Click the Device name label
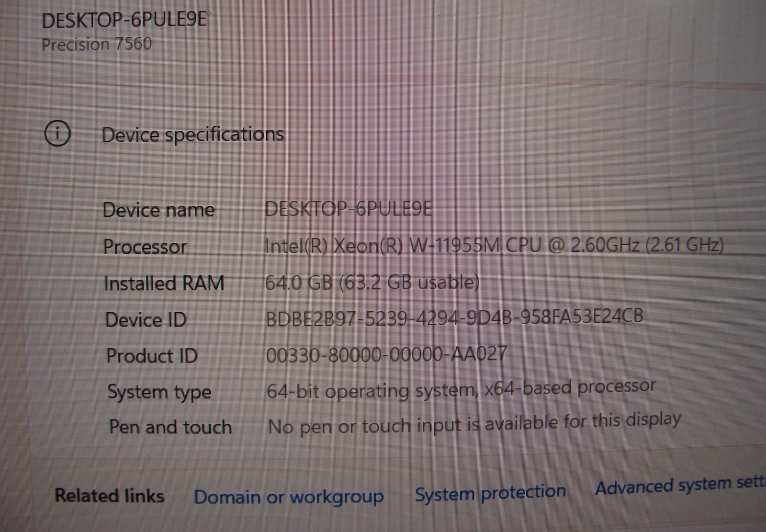This screenshot has width=766, height=532. pyautogui.click(x=158, y=210)
